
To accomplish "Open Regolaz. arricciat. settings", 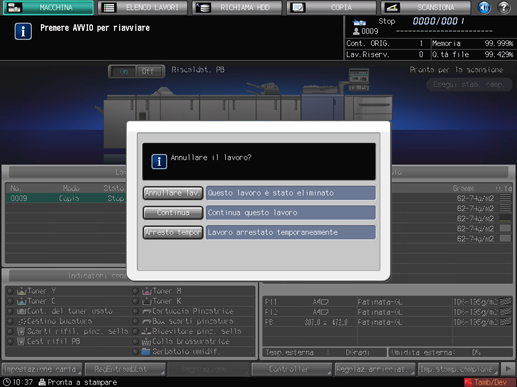I will point(375,369).
